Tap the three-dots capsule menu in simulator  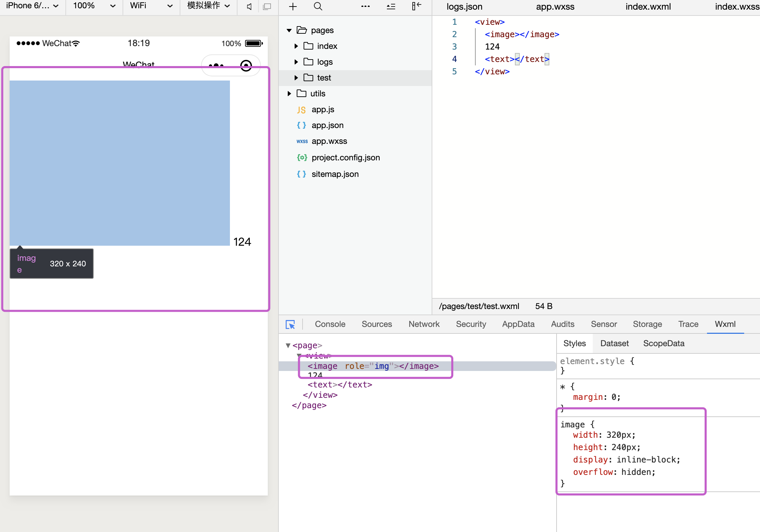pos(216,65)
